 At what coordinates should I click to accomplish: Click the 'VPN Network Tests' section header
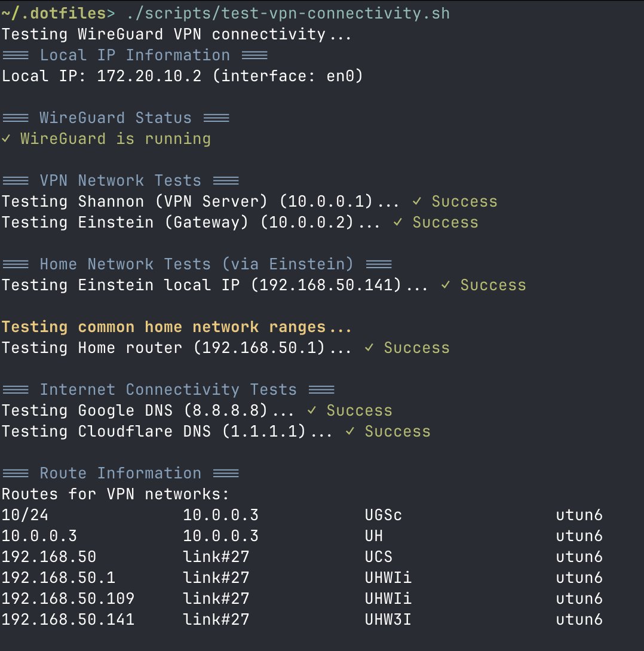coord(121,180)
